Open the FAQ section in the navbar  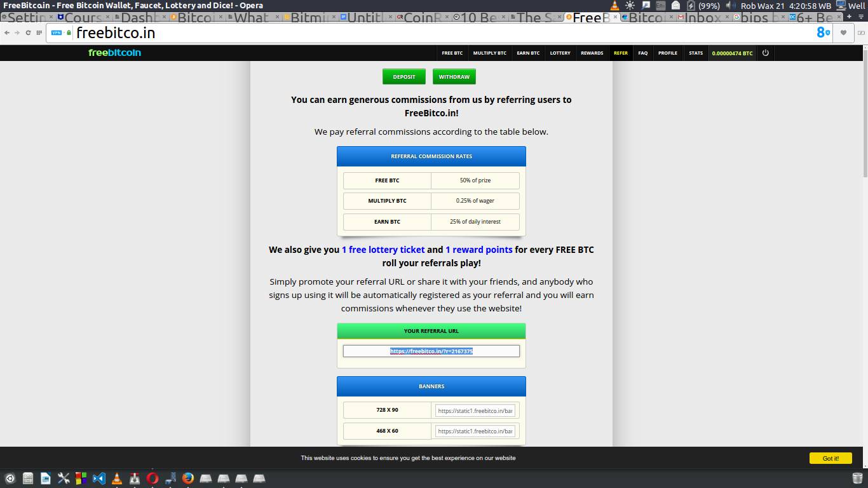point(642,53)
